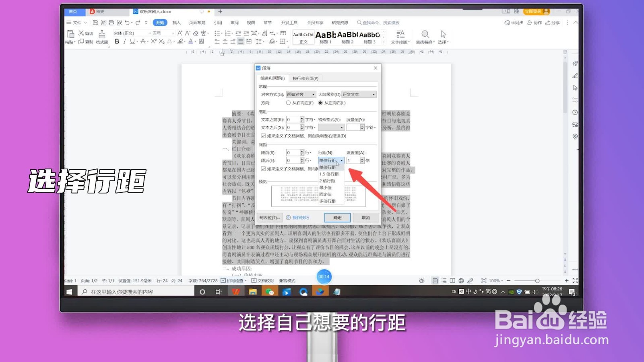Open the 制表位(T) tabs dialog
Screen dimensions: 644x362
pyautogui.click(x=270, y=218)
